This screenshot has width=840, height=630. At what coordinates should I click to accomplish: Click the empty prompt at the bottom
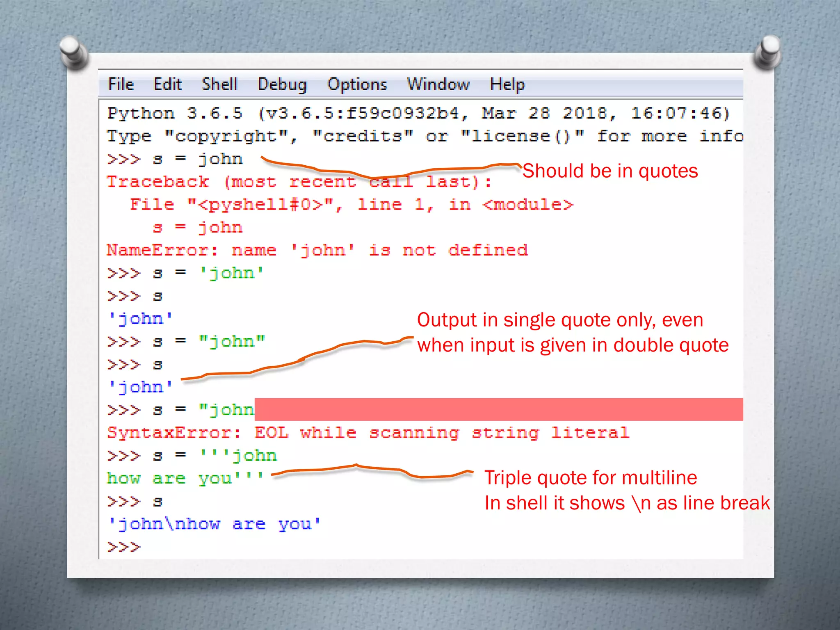click(123, 547)
